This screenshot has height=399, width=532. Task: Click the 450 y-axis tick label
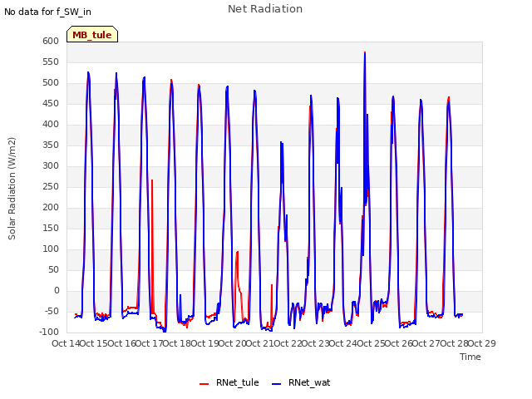click(x=51, y=103)
